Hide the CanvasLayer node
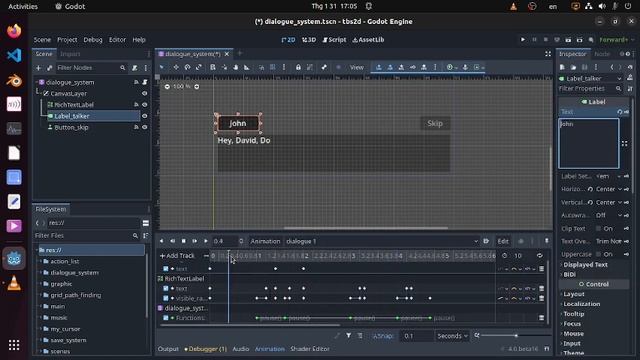 tap(144, 93)
